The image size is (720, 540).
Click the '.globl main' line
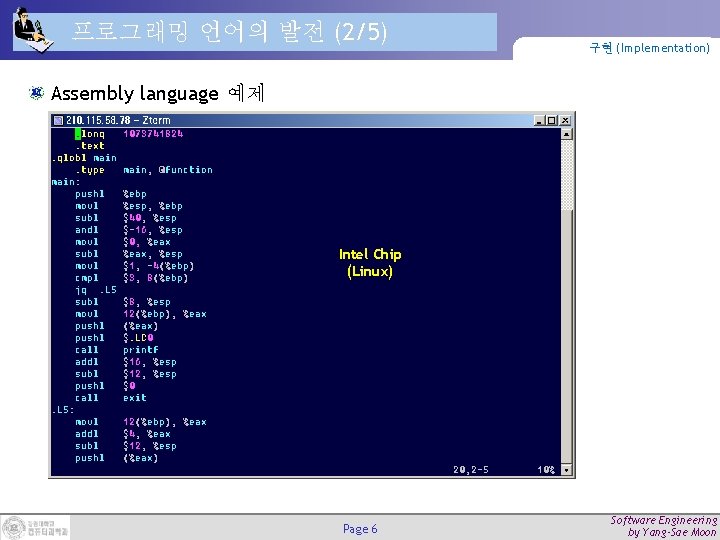click(84, 158)
